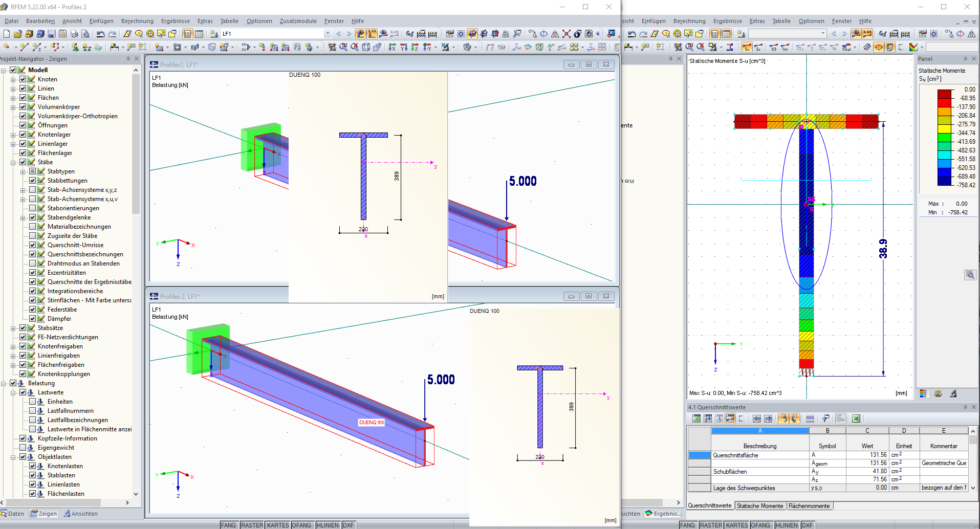
Task: Collapse the Belastung tree node
Action: coord(5,383)
